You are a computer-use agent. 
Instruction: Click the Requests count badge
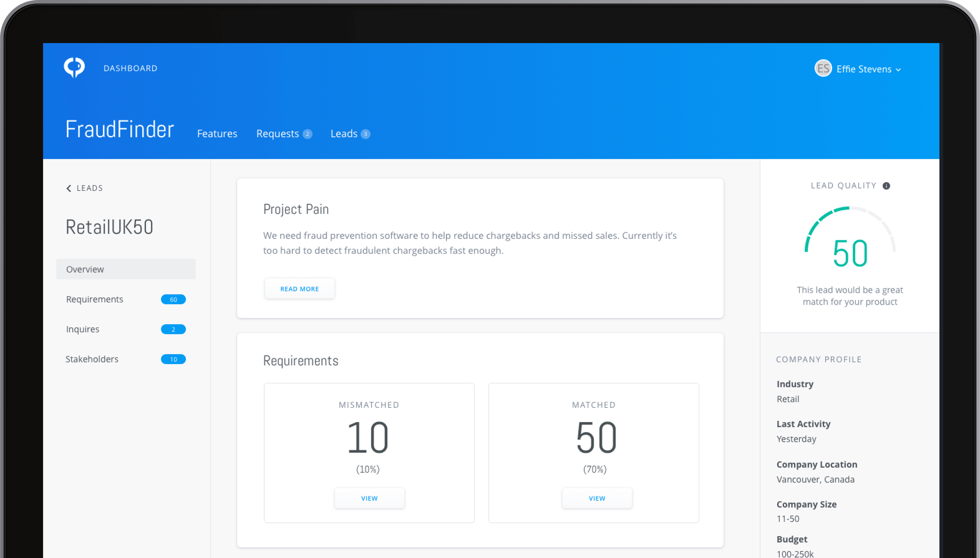(x=308, y=134)
